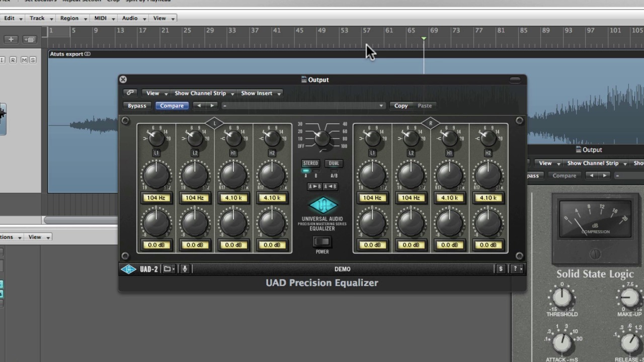Click the previous preset arrow in the compressor window
Screen dimensions: 644x362
(592, 175)
